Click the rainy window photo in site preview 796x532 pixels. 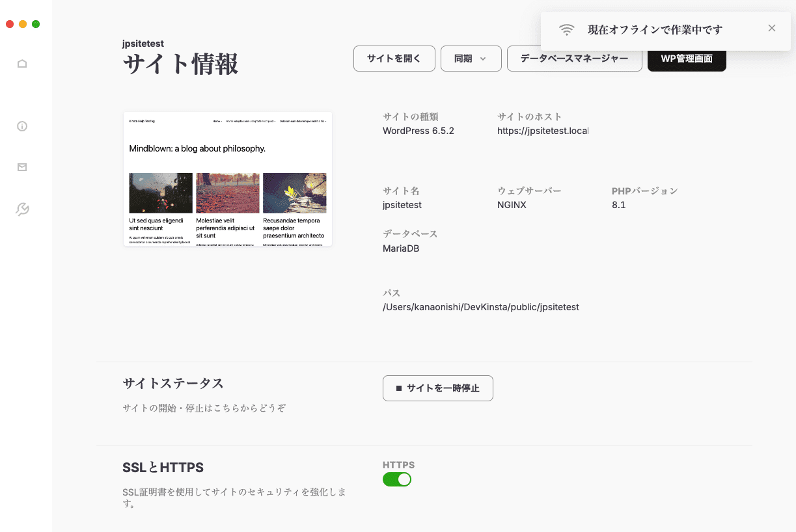[160, 193]
